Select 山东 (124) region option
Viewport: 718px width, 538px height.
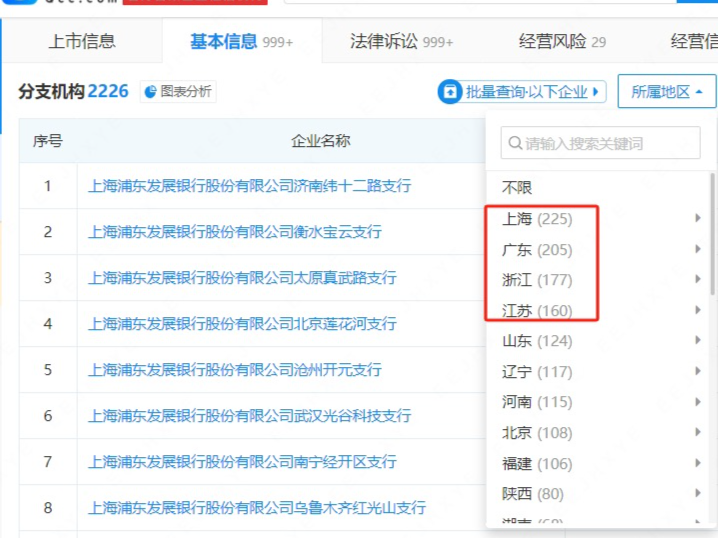[537, 341]
